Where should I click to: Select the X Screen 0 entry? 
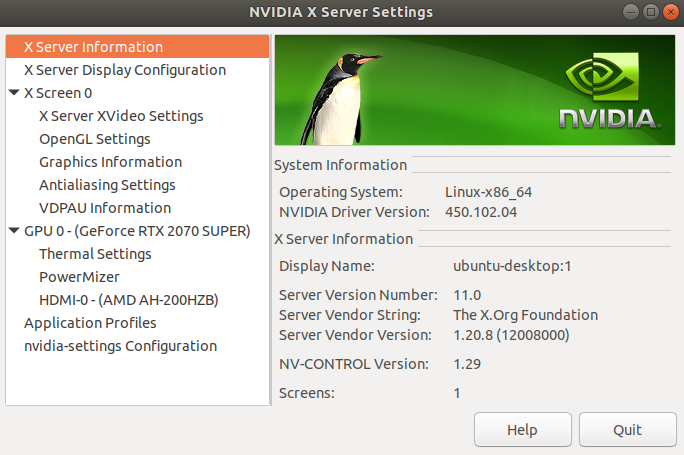58,93
